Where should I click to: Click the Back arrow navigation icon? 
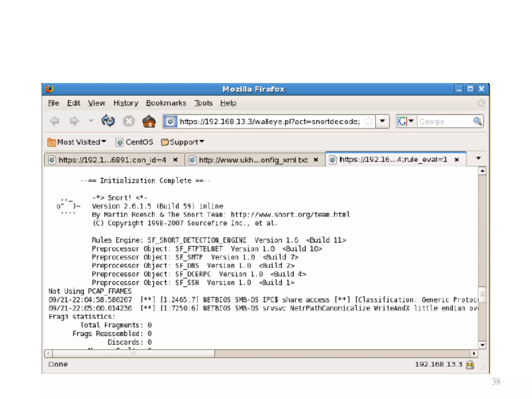pos(55,121)
